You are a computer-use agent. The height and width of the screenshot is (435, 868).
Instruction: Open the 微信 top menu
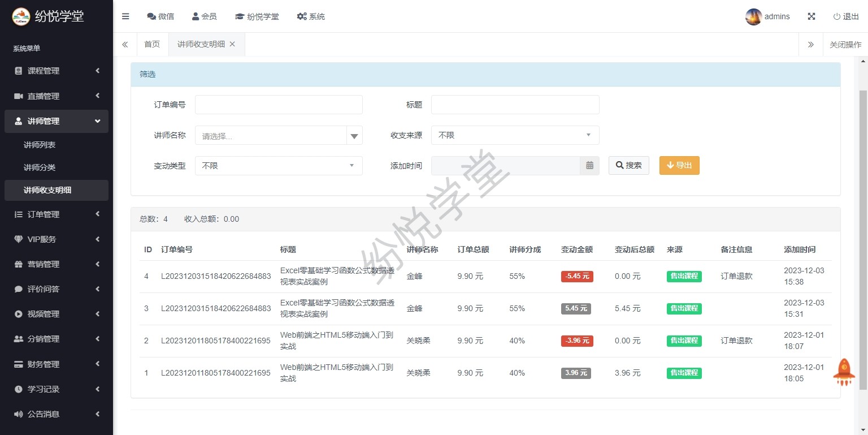coord(160,16)
